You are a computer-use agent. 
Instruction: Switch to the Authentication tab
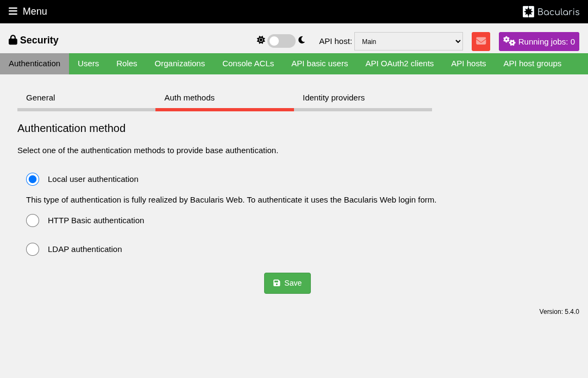34,64
